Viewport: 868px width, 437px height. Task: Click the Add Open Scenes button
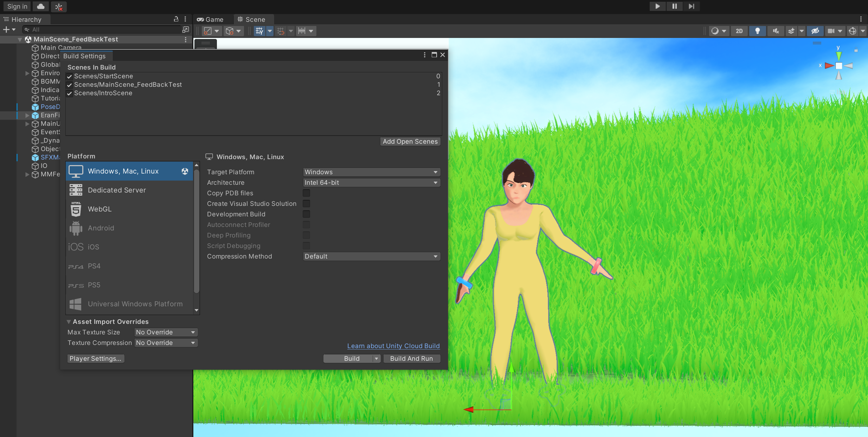click(410, 142)
